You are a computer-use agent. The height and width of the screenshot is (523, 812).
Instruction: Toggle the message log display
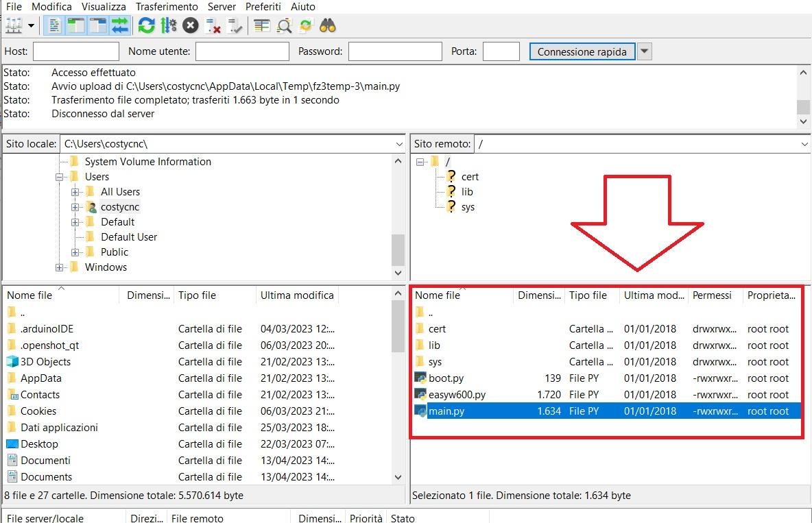click(54, 25)
